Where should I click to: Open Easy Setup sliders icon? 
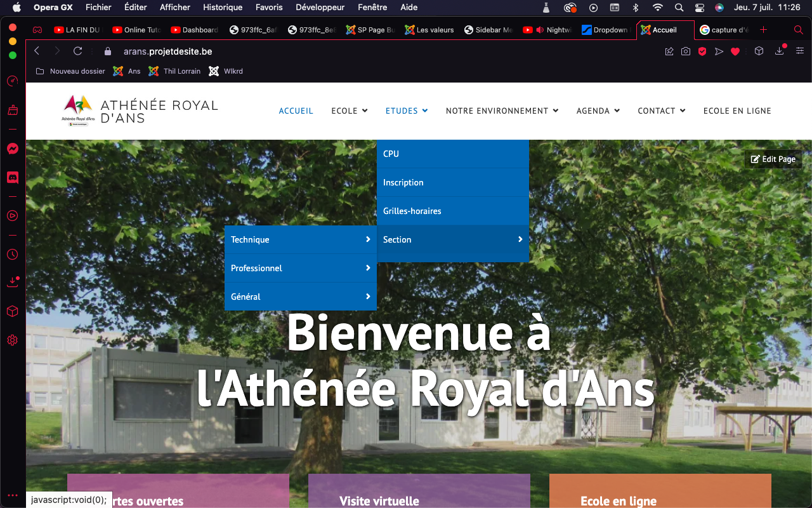pyautogui.click(x=799, y=51)
